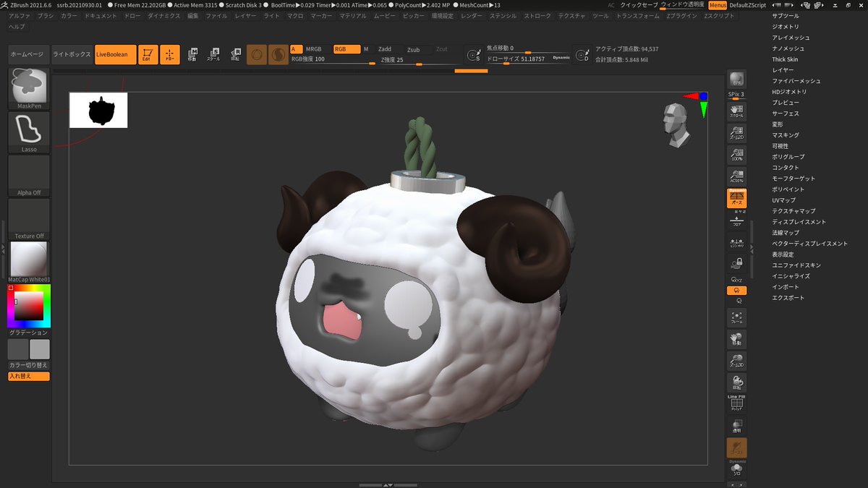Click the Scroll (スクロール) canvas icon

click(x=736, y=110)
